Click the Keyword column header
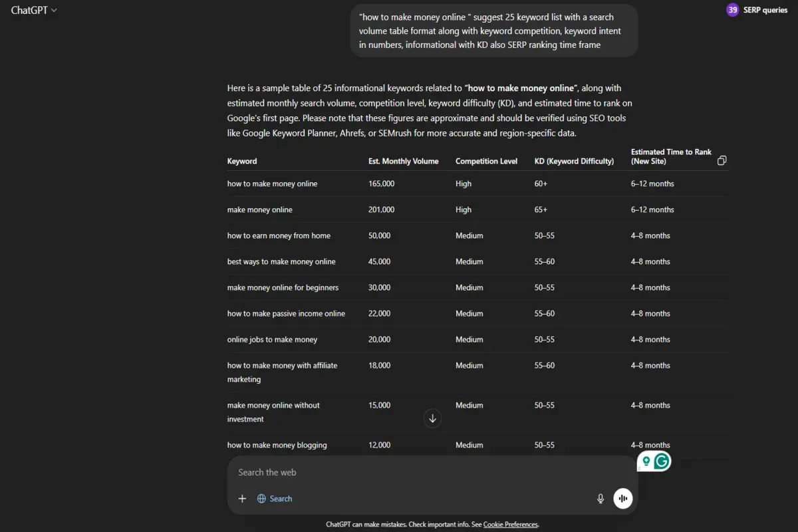The width and height of the screenshot is (798, 532). (241, 160)
